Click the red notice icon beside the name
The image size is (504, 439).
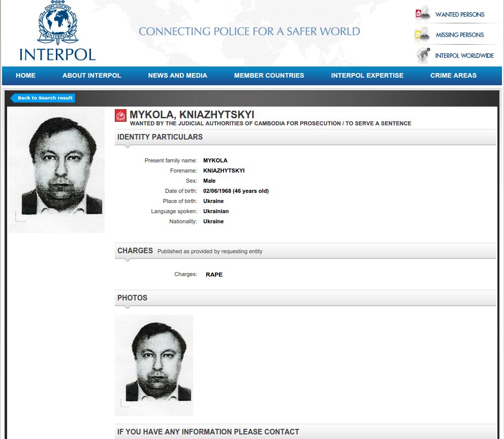120,116
